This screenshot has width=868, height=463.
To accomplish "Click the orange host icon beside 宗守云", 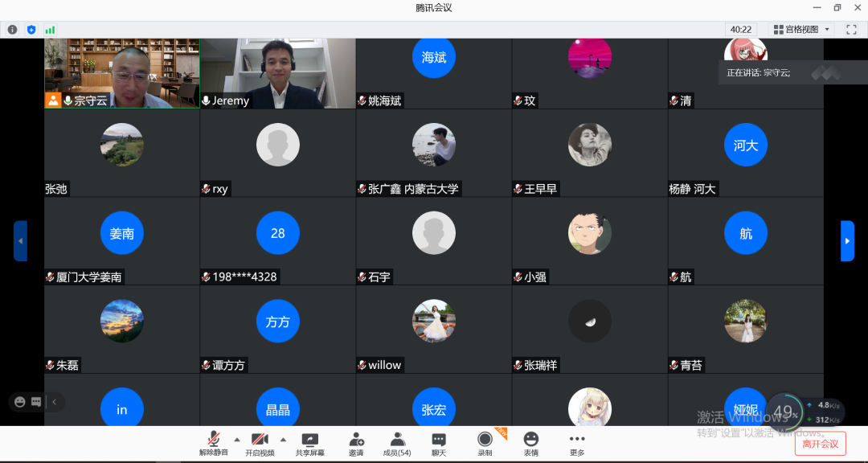I will (x=53, y=100).
